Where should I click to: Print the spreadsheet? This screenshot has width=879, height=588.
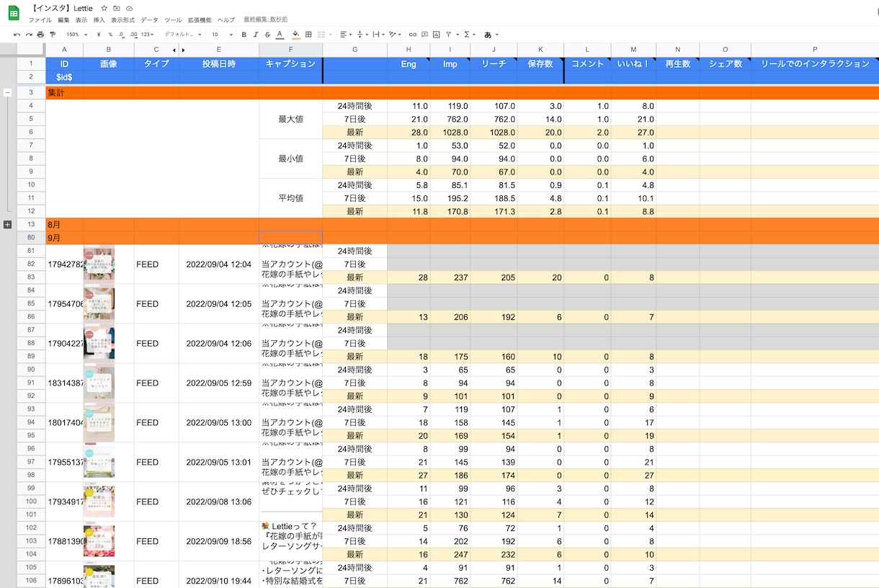point(40,34)
